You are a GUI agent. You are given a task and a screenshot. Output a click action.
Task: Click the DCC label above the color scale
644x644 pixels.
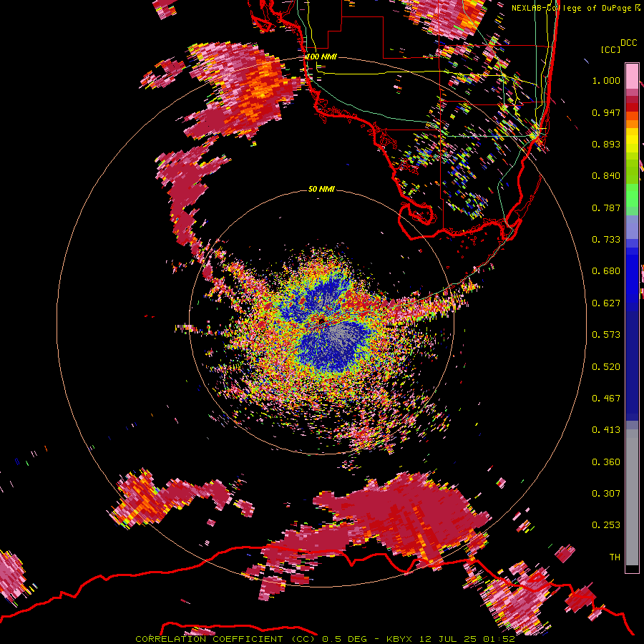(628, 43)
